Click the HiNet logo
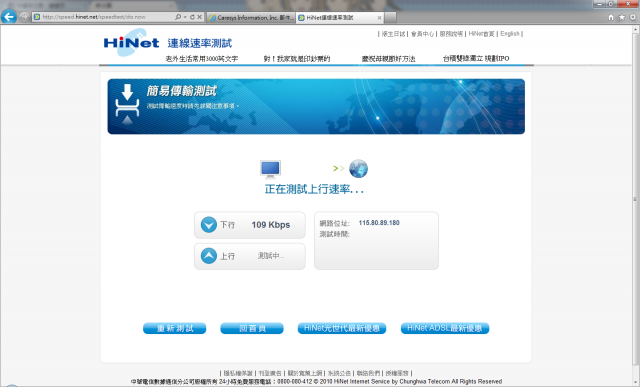640x387 pixels. point(131,42)
